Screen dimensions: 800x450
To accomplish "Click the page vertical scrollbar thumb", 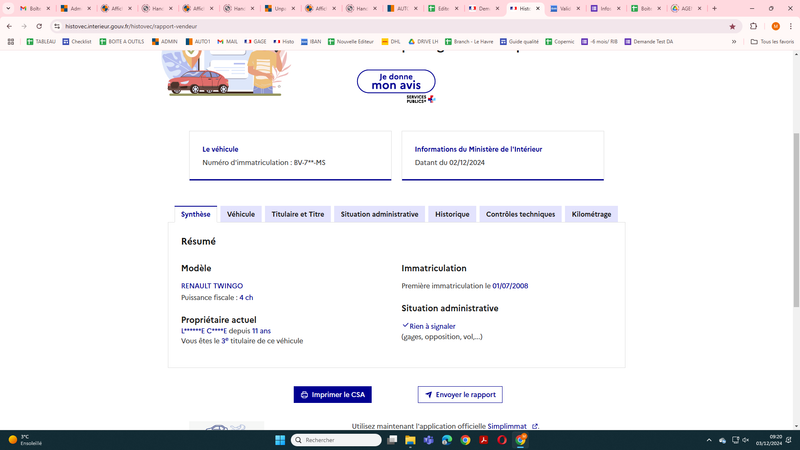I will [x=796, y=219].
